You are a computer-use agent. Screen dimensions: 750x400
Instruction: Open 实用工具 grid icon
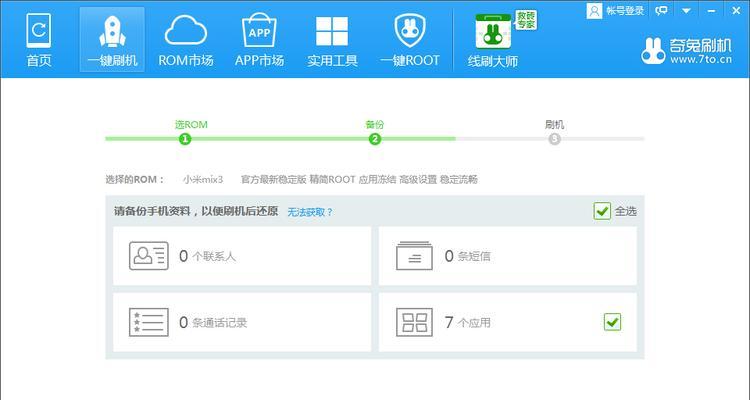tap(332, 32)
